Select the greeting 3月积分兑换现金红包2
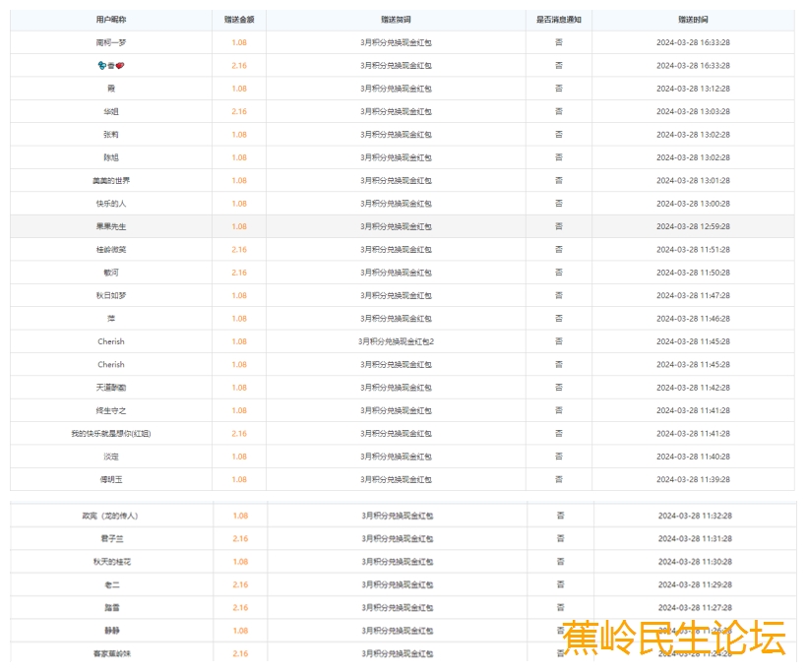Image resolution: width=807 pixels, height=672 pixels. (x=396, y=341)
